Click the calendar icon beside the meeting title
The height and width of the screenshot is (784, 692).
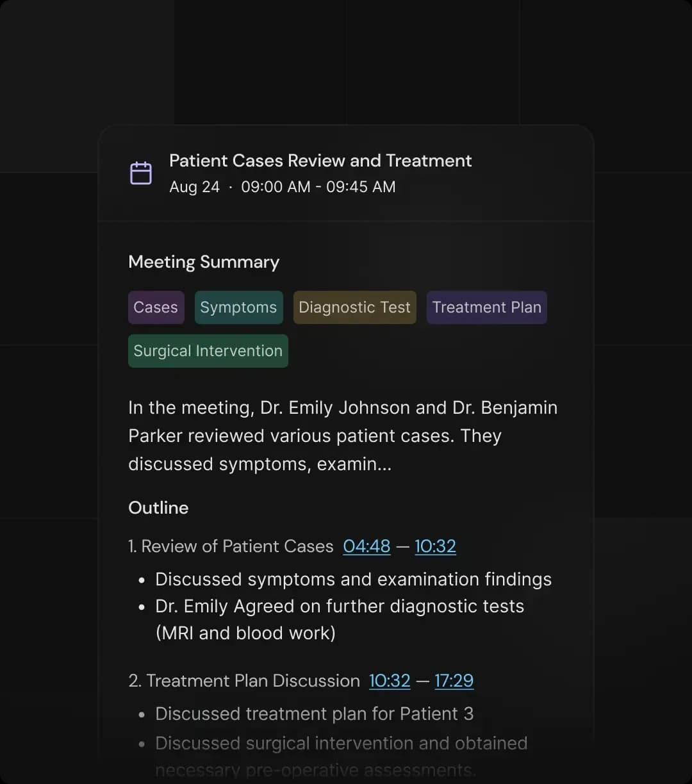(x=141, y=173)
